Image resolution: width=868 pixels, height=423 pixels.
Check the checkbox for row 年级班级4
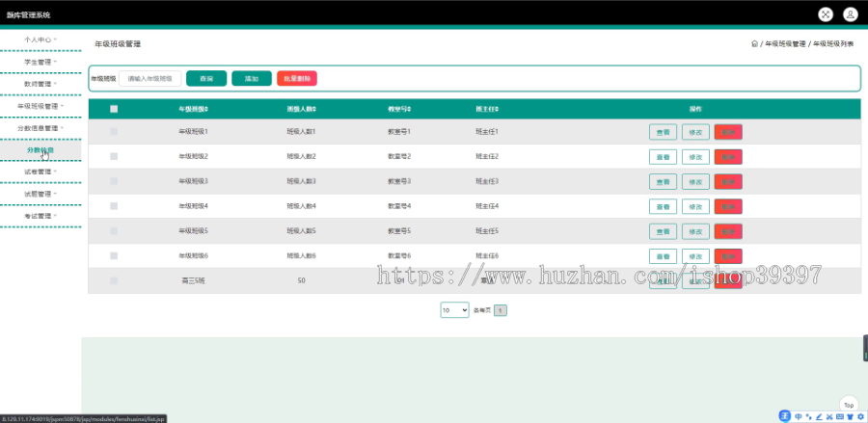pyautogui.click(x=114, y=205)
